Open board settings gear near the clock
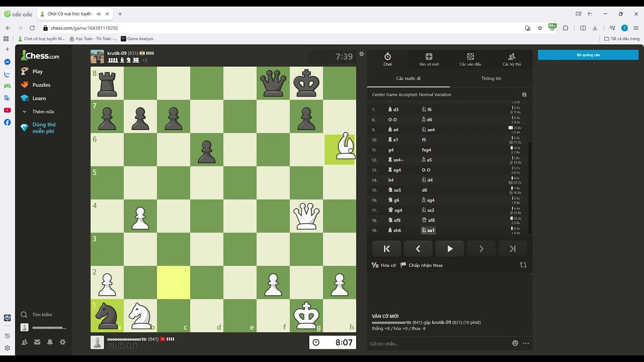This screenshot has height=362, width=644. point(361,54)
